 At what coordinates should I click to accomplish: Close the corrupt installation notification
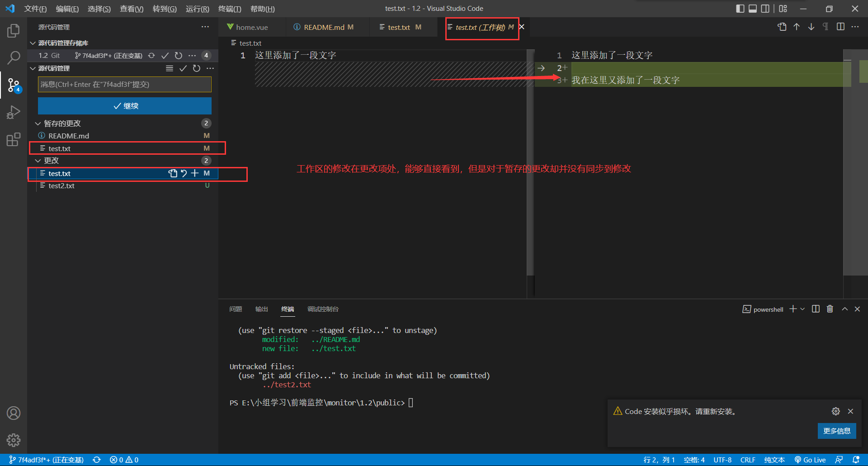pyautogui.click(x=850, y=411)
